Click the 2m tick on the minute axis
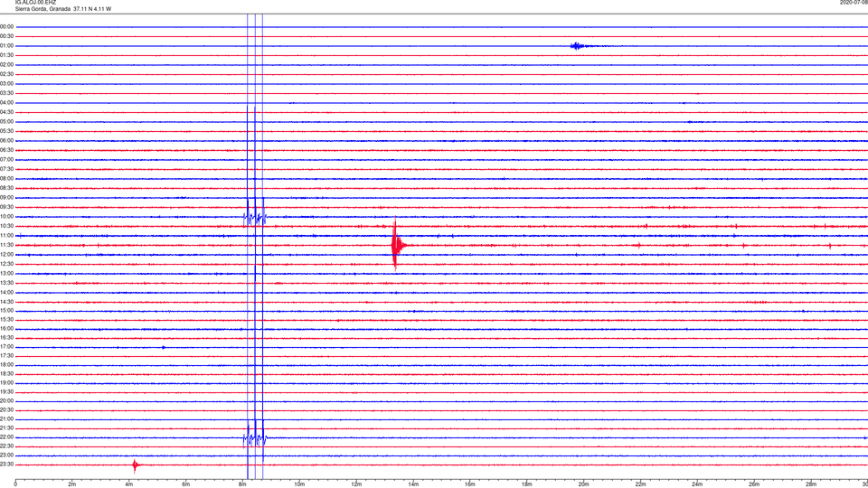 pos(72,484)
